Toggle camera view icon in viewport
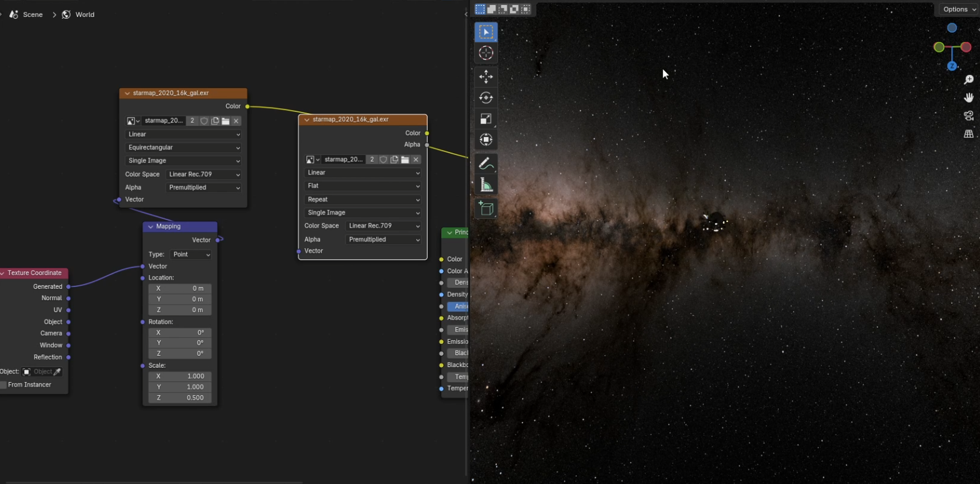980x484 pixels. coord(969,116)
